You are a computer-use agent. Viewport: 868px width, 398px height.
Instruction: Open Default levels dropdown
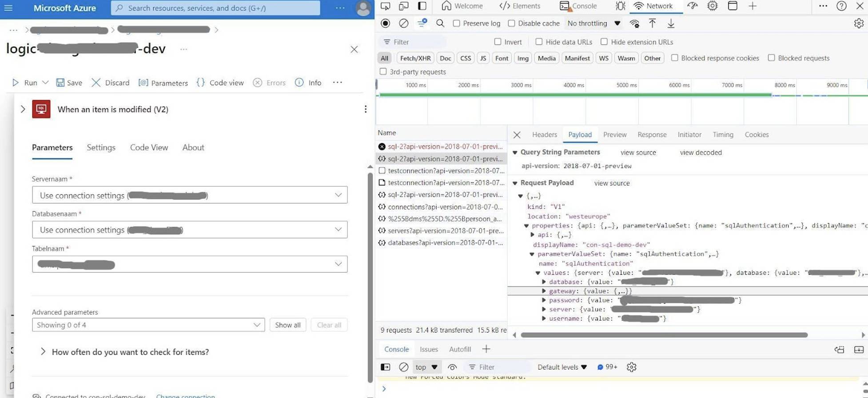click(562, 367)
